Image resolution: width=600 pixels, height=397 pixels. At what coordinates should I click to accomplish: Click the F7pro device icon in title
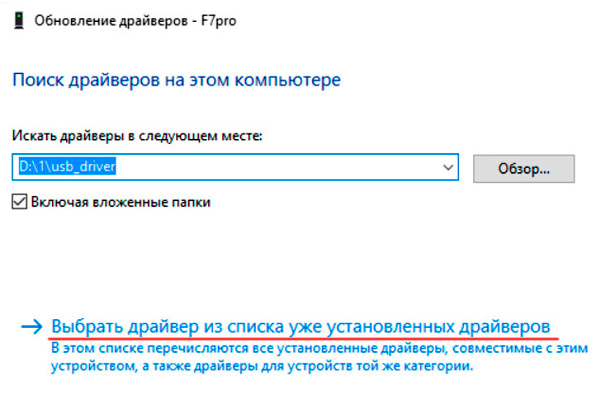[19, 21]
